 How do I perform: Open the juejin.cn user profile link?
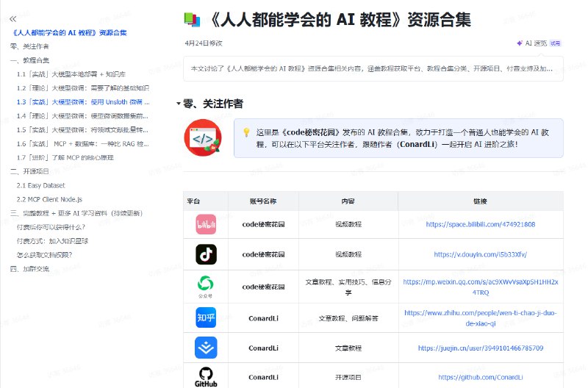pyautogui.click(x=481, y=348)
